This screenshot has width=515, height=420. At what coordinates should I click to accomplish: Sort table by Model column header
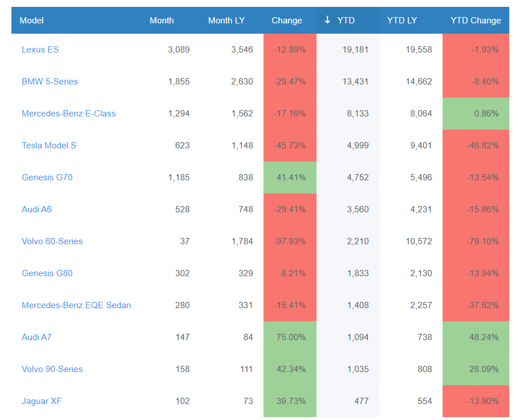coord(31,21)
